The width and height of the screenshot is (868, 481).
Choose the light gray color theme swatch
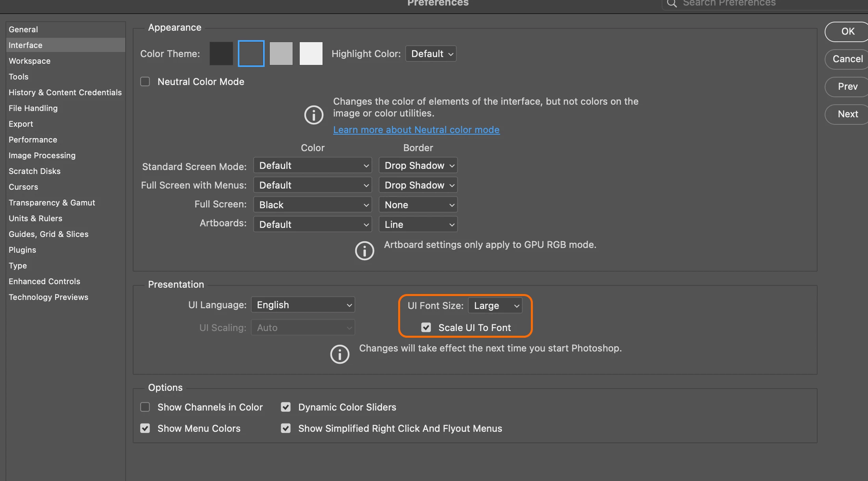point(281,54)
